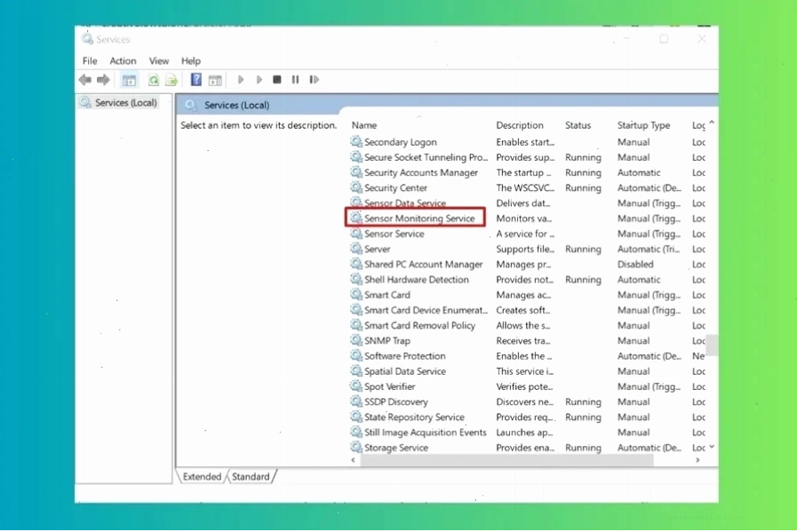Select Services (Local) in the console tree
The image size is (797, 532).
click(x=125, y=103)
